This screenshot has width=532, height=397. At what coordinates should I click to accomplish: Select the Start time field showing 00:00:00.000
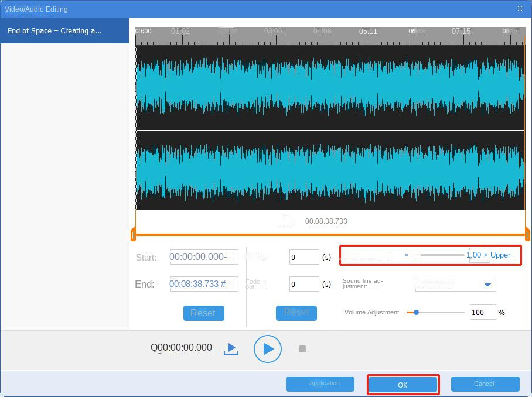click(x=204, y=257)
